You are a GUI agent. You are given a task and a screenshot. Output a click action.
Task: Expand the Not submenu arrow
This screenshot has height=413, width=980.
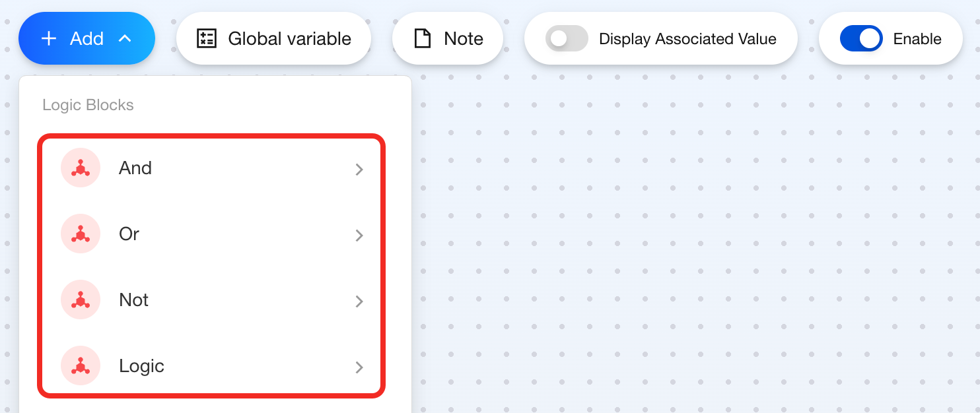(359, 302)
